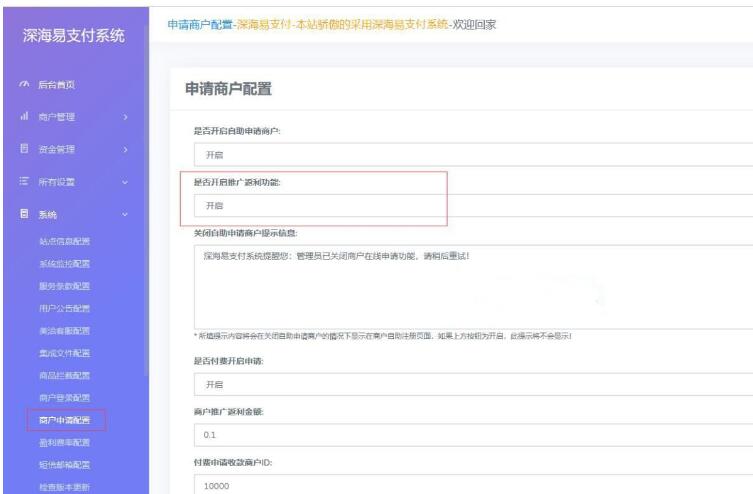
Task: Click the icon beside 系统 menu
Action: click(x=24, y=214)
